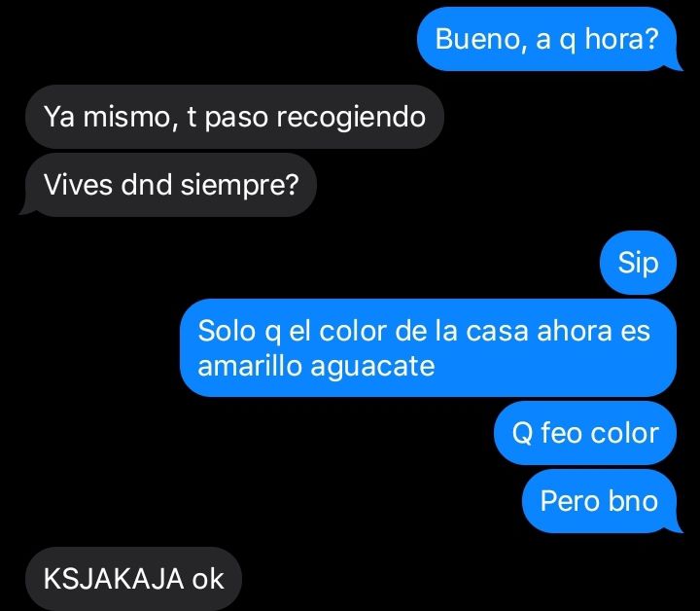Viewport: 700px width, 611px height.
Task: Tap the word 'Vives' in gray bubble
Action: pyautogui.click(x=78, y=185)
